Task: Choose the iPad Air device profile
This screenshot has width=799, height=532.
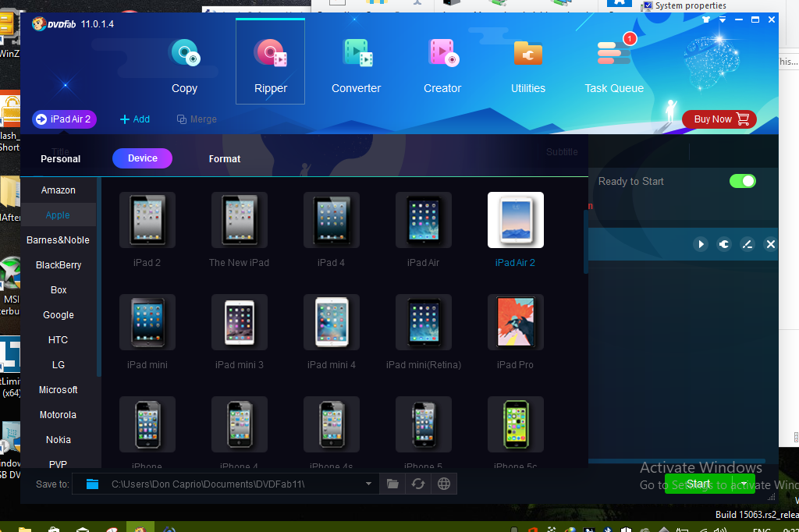Action: point(424,220)
